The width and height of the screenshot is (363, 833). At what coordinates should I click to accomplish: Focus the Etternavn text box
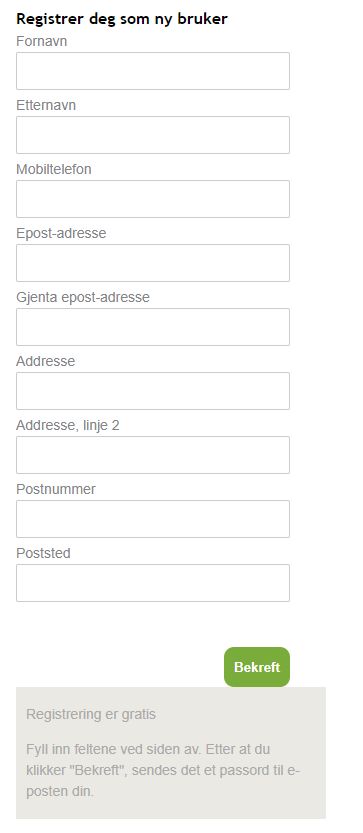[153, 135]
